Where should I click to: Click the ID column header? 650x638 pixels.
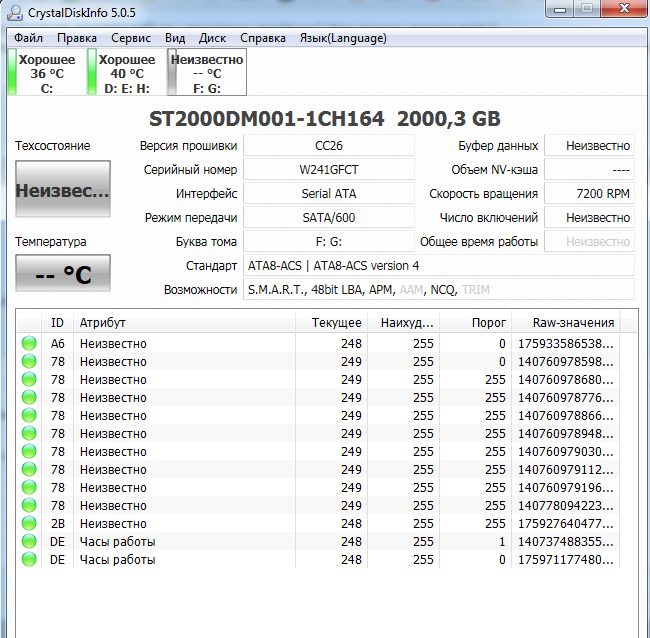pos(58,323)
